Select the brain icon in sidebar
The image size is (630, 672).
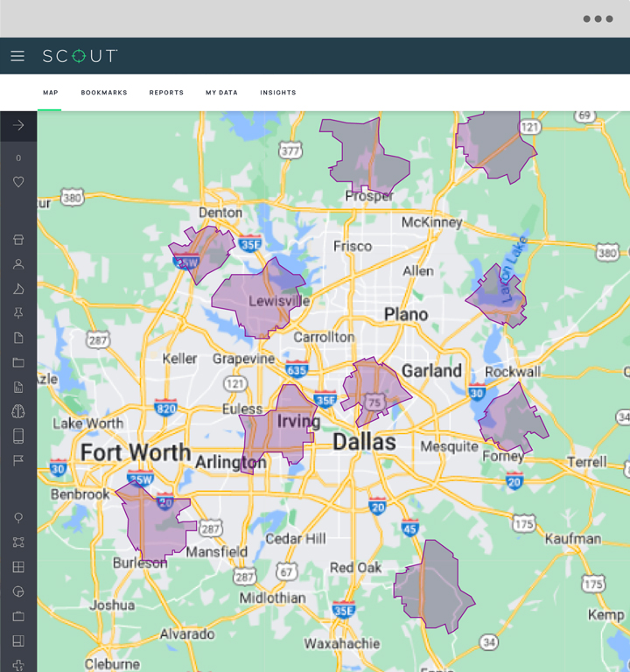(x=18, y=411)
